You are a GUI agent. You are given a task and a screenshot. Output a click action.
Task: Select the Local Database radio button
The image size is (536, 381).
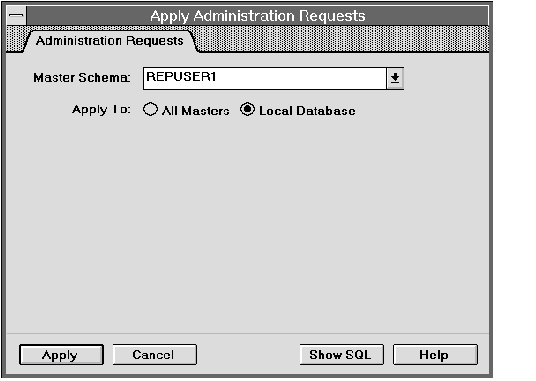point(247,110)
